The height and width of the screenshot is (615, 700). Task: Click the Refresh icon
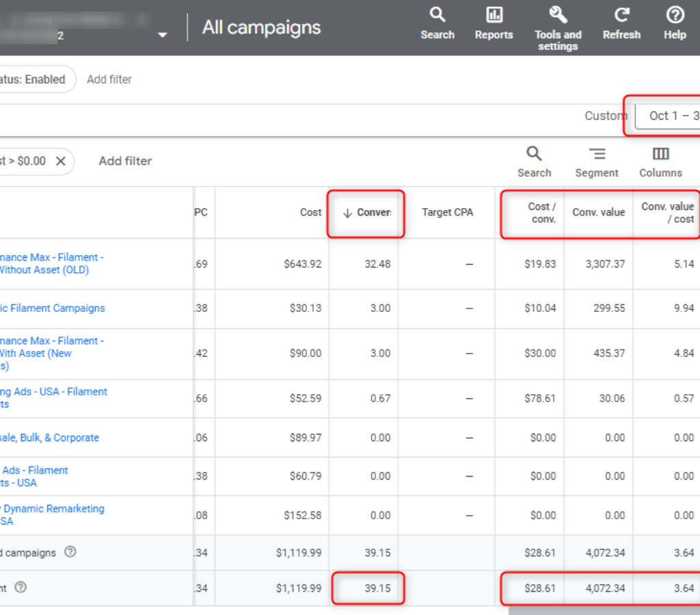(x=621, y=16)
